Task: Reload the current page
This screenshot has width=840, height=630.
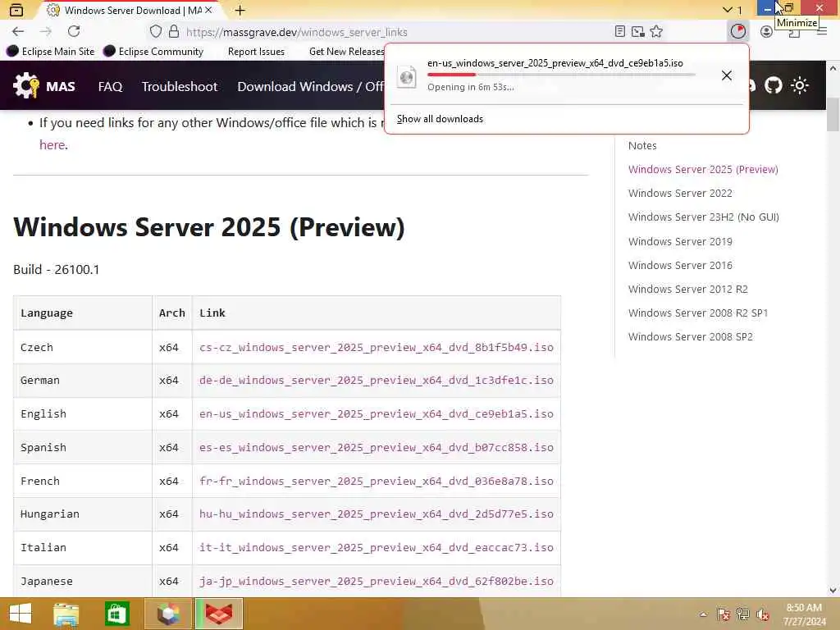Action: [74, 32]
